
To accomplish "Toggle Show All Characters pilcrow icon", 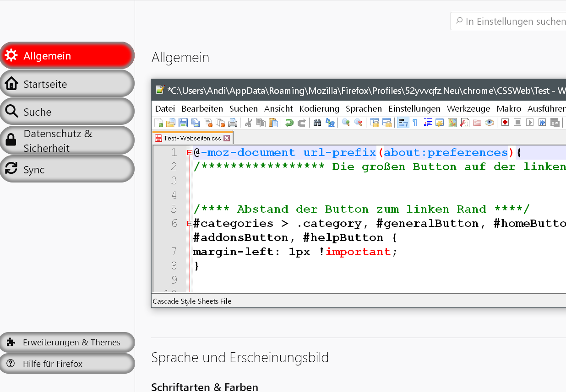I will click(415, 122).
